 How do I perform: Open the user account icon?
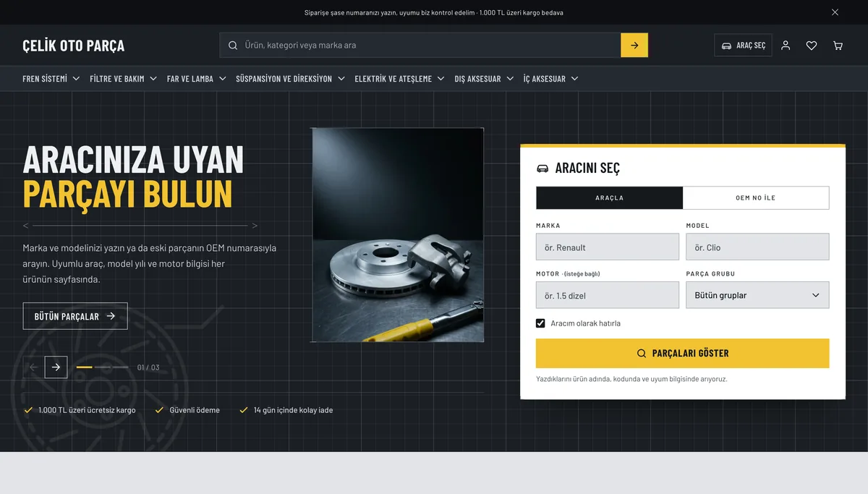click(x=786, y=46)
